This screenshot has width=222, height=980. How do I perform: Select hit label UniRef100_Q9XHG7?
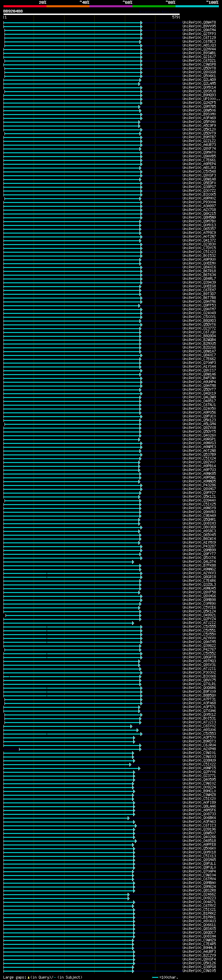click(x=199, y=489)
